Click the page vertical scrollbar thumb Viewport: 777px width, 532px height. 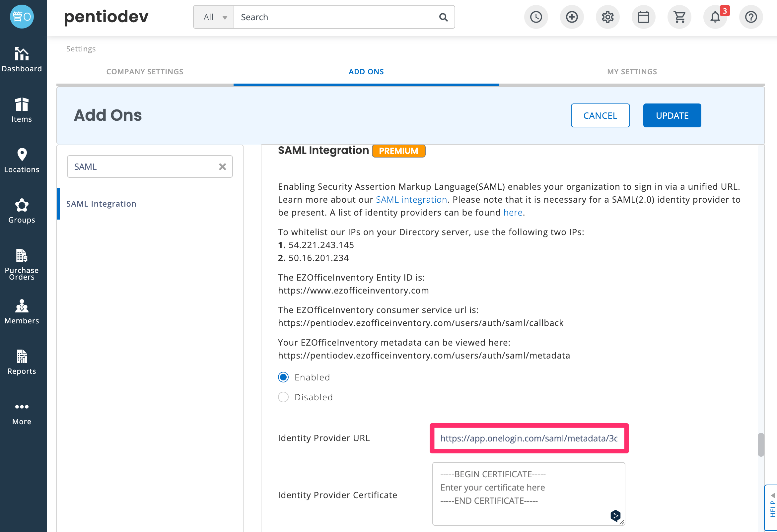coord(761,444)
